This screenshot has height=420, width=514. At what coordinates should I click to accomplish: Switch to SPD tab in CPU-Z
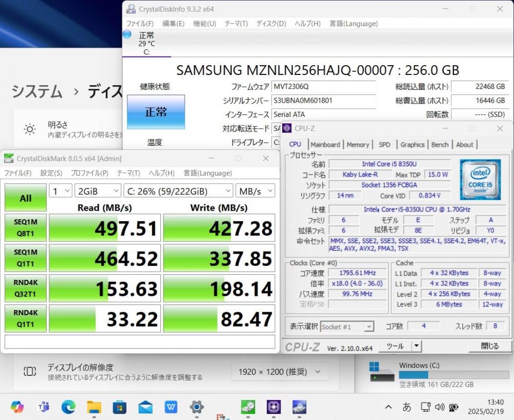point(384,145)
